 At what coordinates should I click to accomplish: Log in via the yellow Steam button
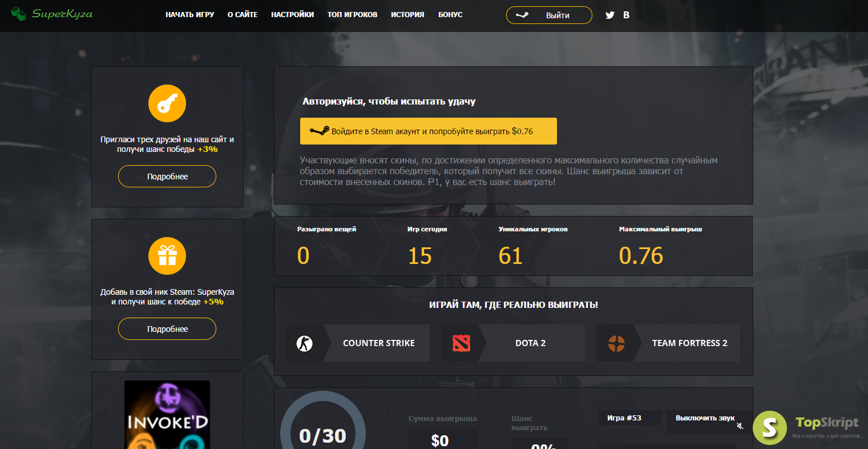coord(429,131)
